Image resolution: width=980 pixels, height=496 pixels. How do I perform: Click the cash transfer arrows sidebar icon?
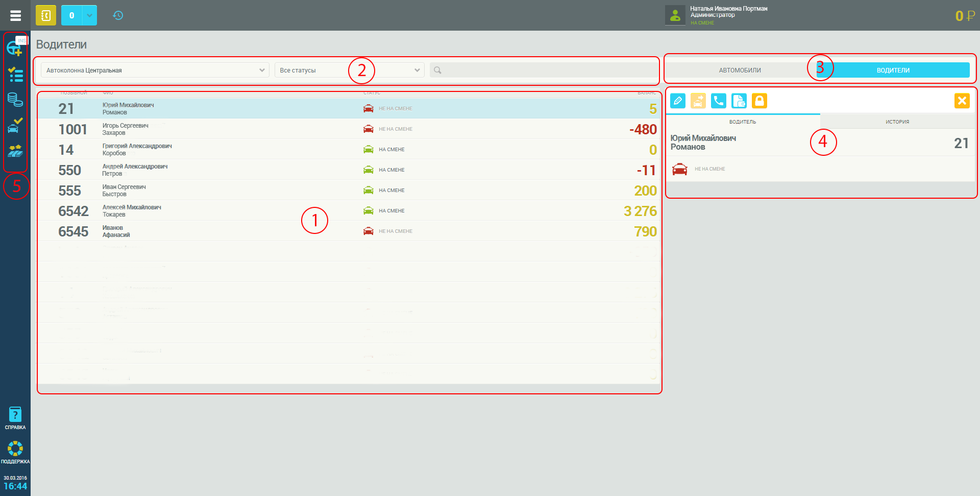pos(15,151)
